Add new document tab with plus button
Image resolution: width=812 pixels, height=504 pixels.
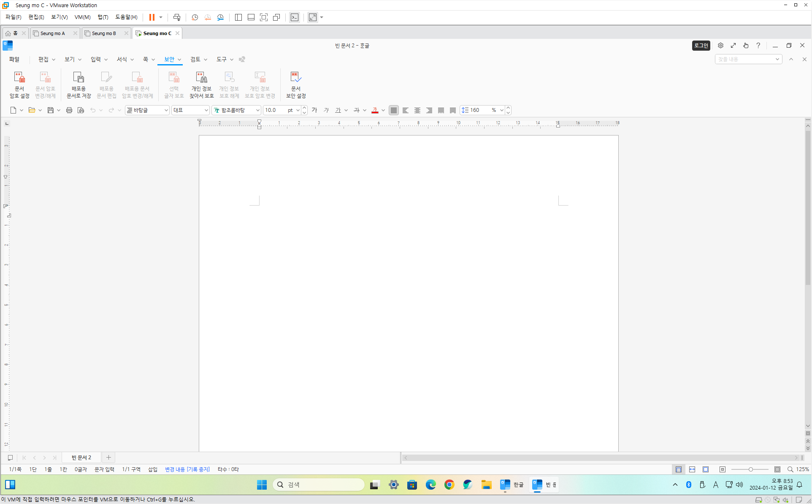click(108, 458)
